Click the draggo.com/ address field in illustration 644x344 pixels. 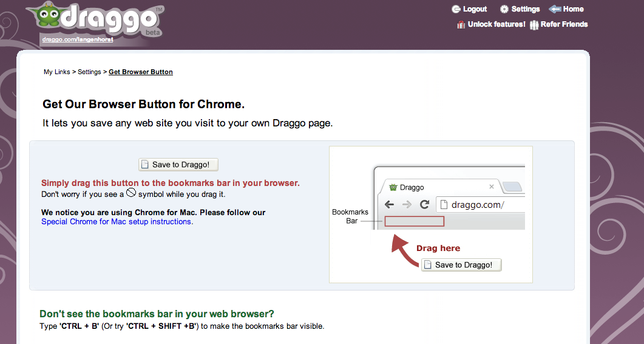click(x=481, y=204)
